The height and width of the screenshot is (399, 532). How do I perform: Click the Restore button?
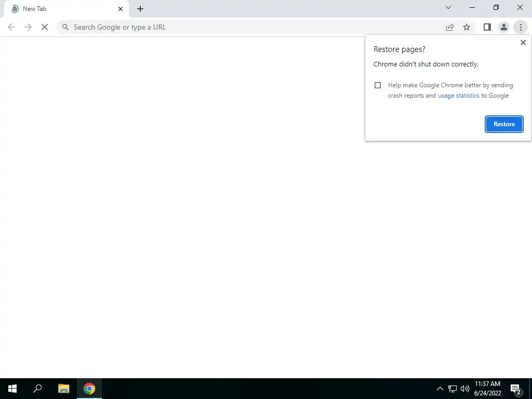504,124
